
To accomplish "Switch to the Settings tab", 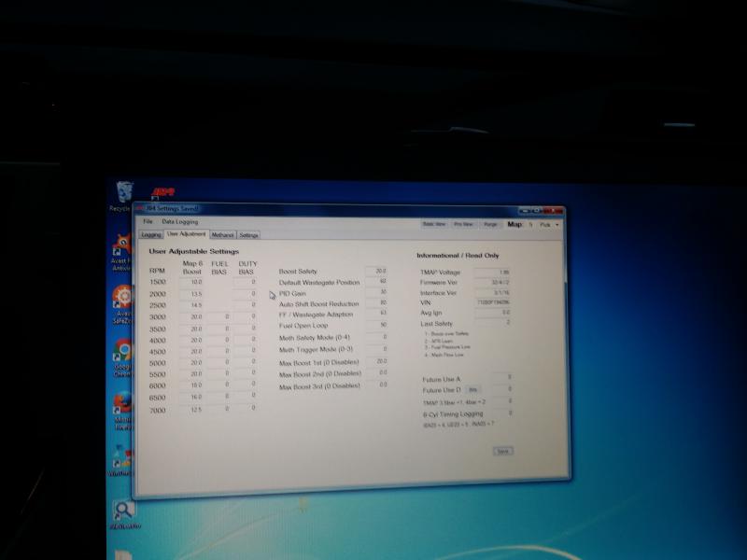I will click(248, 235).
